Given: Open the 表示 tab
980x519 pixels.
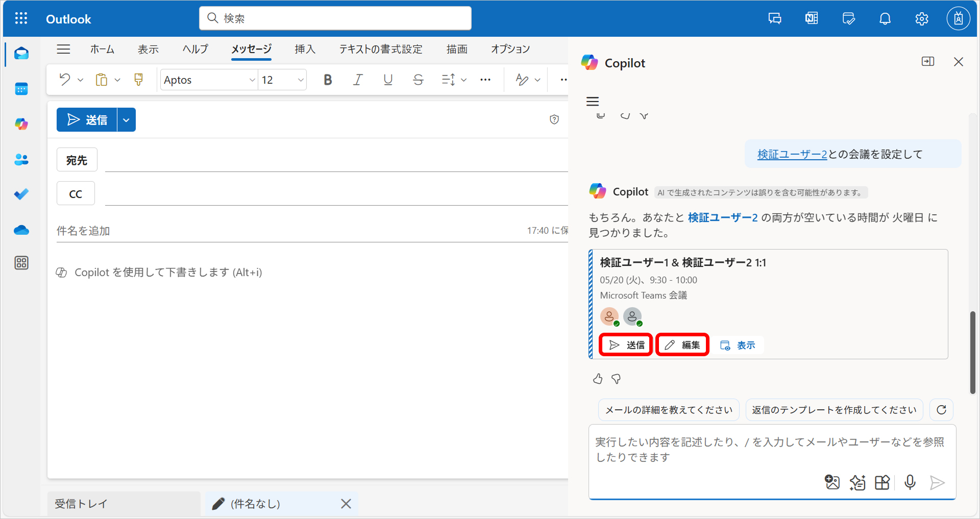Looking at the screenshot, I should click(148, 49).
